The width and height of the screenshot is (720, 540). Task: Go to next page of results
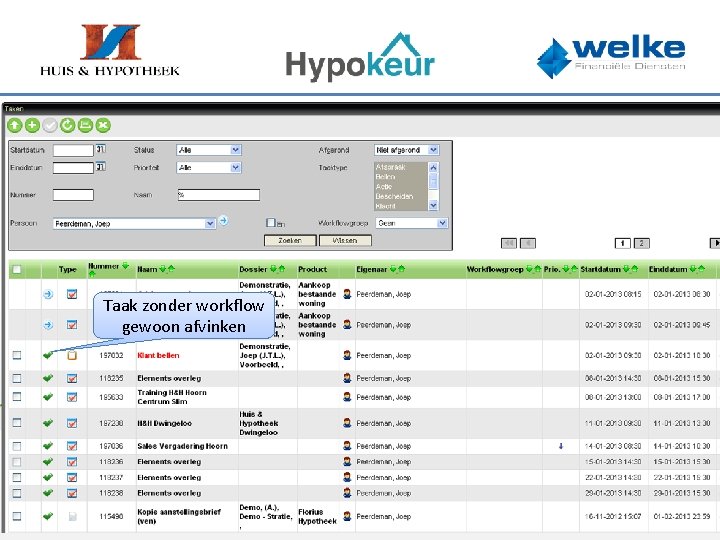click(x=715, y=243)
